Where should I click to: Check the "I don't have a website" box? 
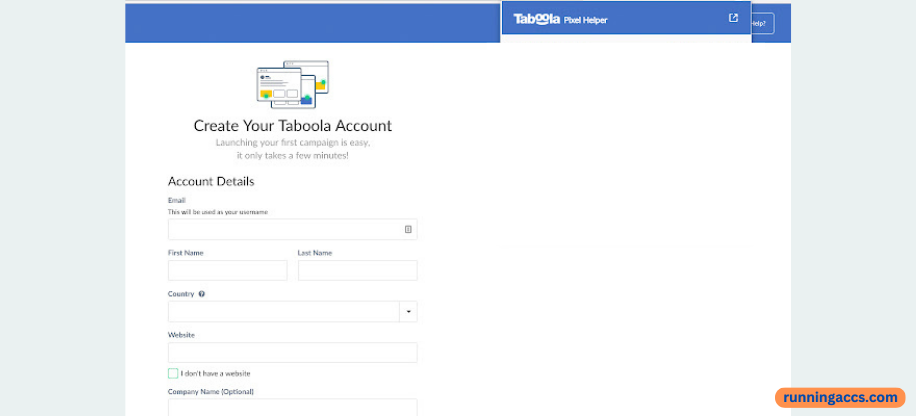(173, 373)
